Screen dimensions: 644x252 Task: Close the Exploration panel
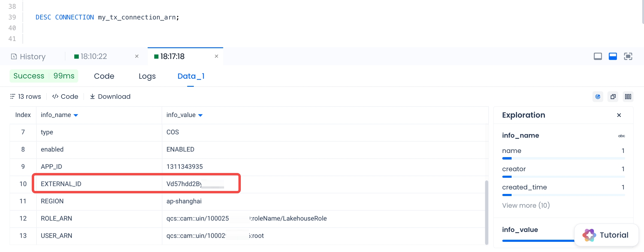619,115
